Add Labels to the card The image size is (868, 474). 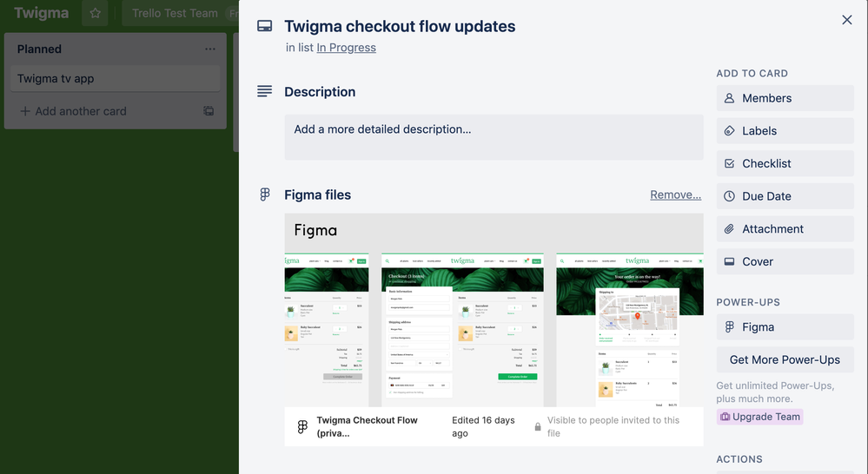click(785, 130)
